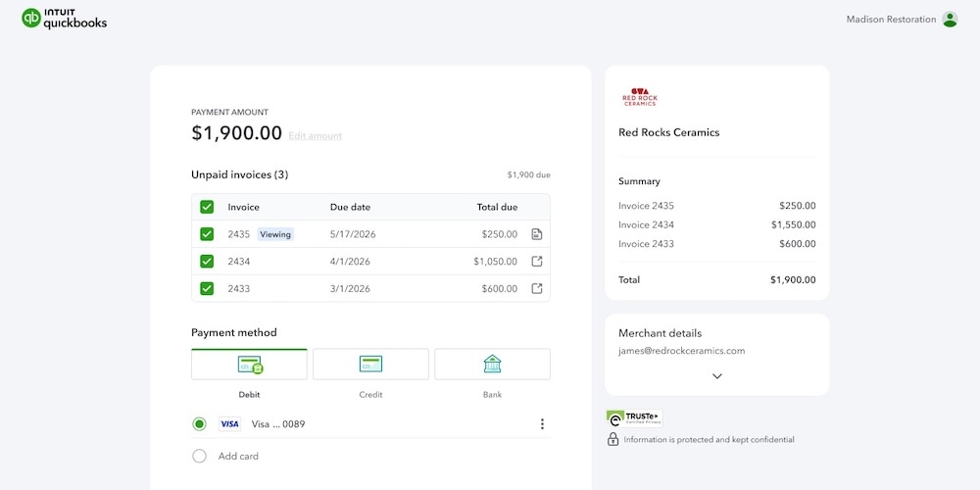Viewport: 980px width, 490px height.
Task: Click due date 5/17/2026
Action: [x=353, y=234]
